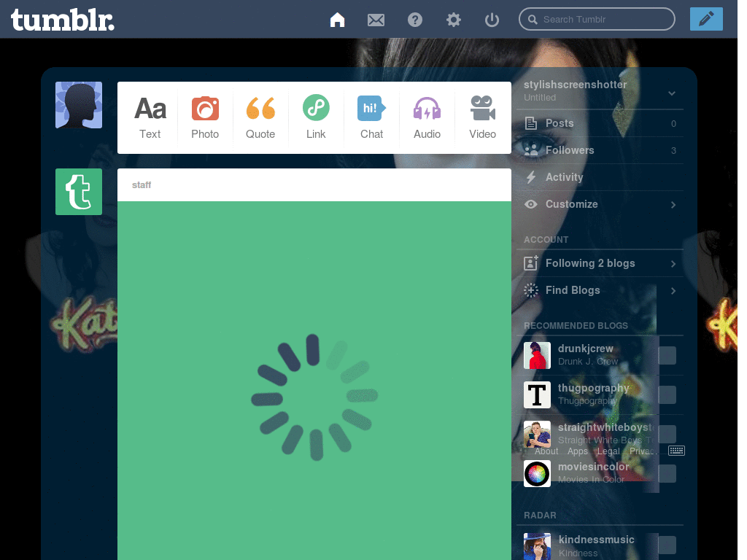Click the drunkjcrew avatar thumbnail
The image size is (747, 560).
click(x=537, y=355)
